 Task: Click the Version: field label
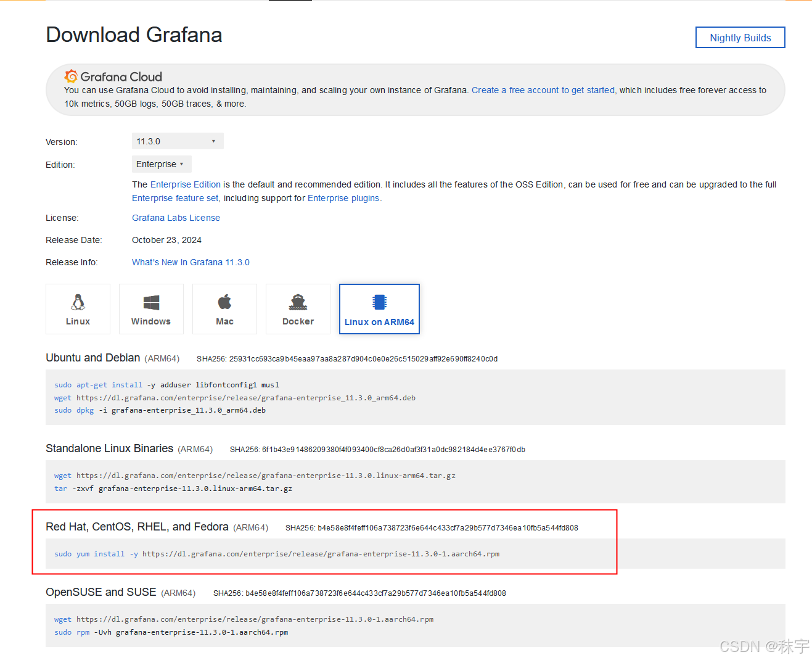pyautogui.click(x=62, y=142)
